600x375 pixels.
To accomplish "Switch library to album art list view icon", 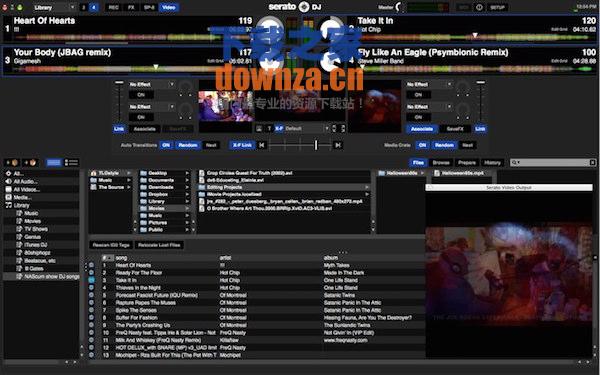I will pyautogui.click(x=71, y=163).
